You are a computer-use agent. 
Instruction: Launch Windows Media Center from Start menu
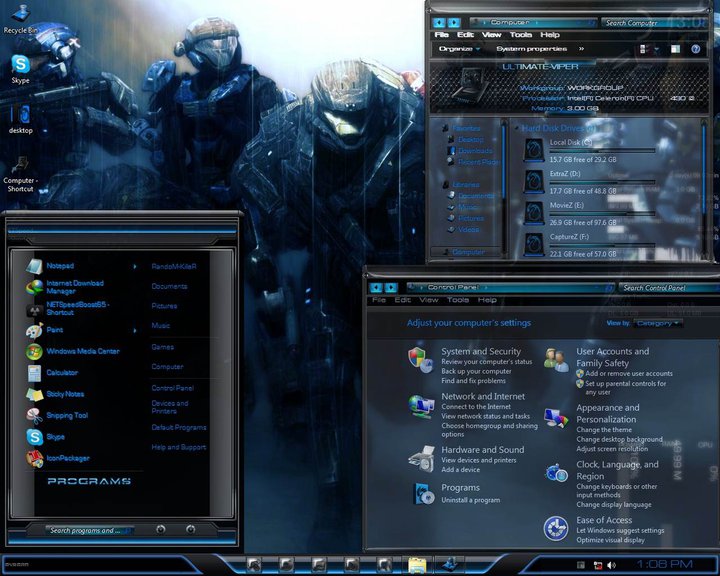pyautogui.click(x=73, y=351)
